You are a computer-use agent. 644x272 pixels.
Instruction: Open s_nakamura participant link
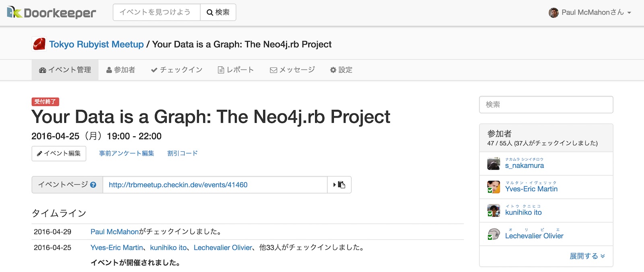click(x=524, y=165)
